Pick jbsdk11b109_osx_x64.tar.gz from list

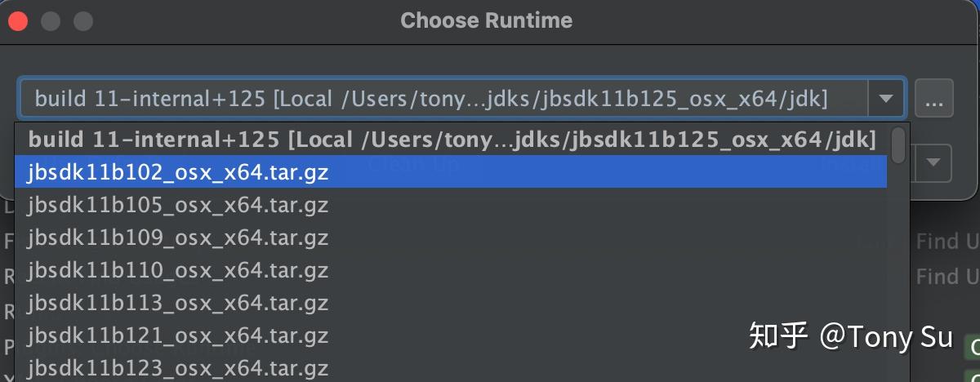pos(451,237)
